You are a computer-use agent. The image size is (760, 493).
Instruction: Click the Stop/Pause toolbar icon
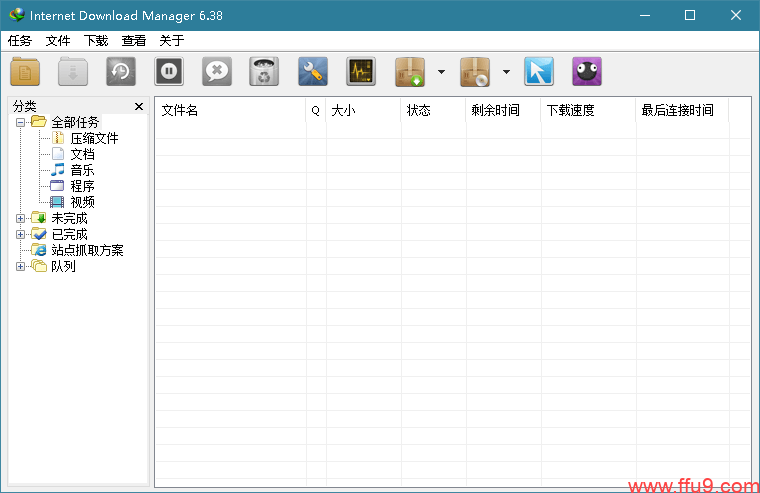click(169, 72)
